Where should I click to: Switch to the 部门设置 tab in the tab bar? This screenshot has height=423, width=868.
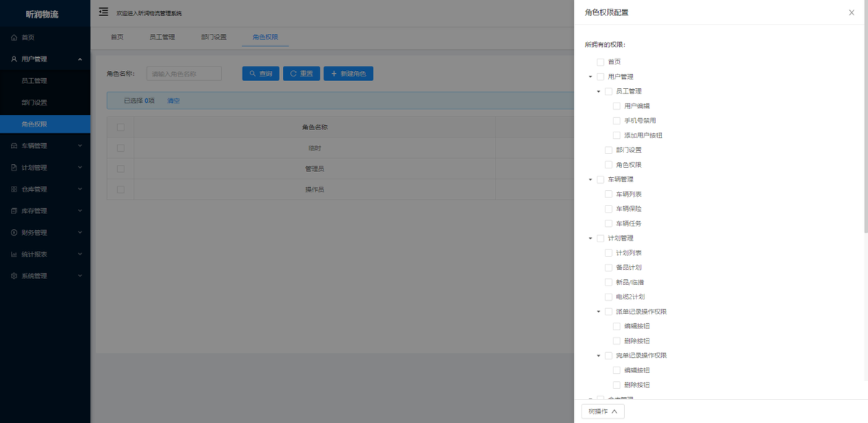tap(213, 37)
